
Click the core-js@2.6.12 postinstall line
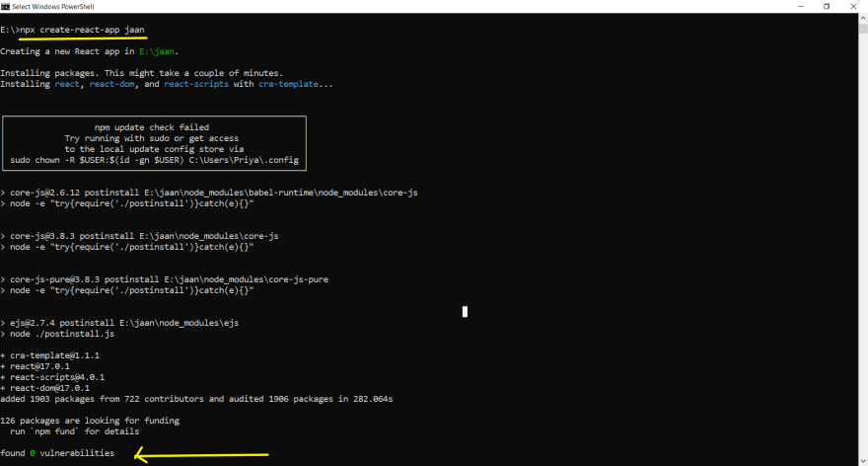[209, 193]
